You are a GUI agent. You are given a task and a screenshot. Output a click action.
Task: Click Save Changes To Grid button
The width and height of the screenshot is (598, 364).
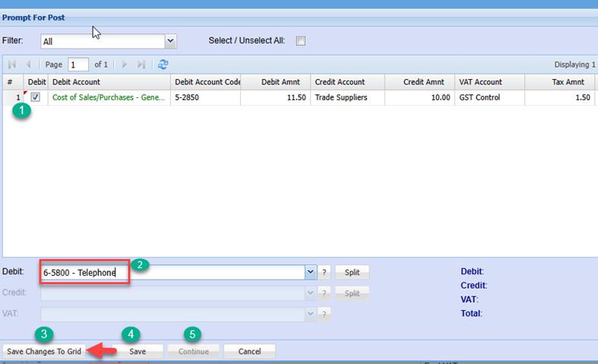click(x=43, y=352)
